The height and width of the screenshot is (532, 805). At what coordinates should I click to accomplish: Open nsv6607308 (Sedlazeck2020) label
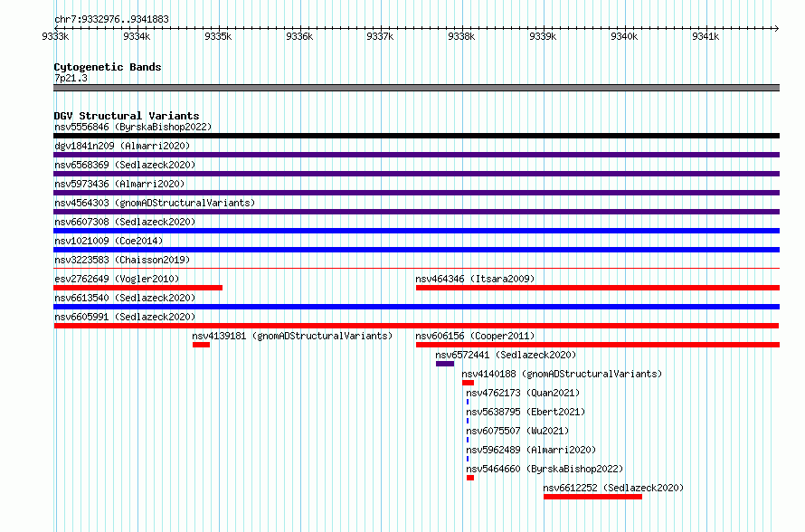click(x=125, y=222)
